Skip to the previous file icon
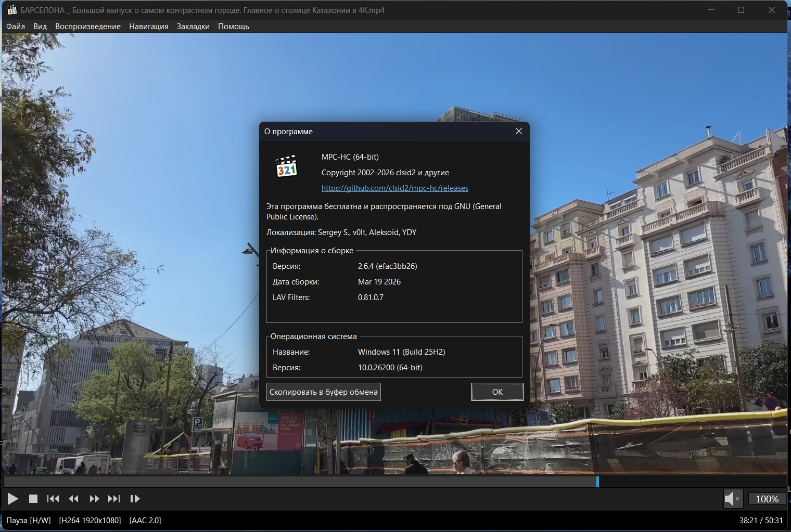791x532 pixels. pos(53,499)
